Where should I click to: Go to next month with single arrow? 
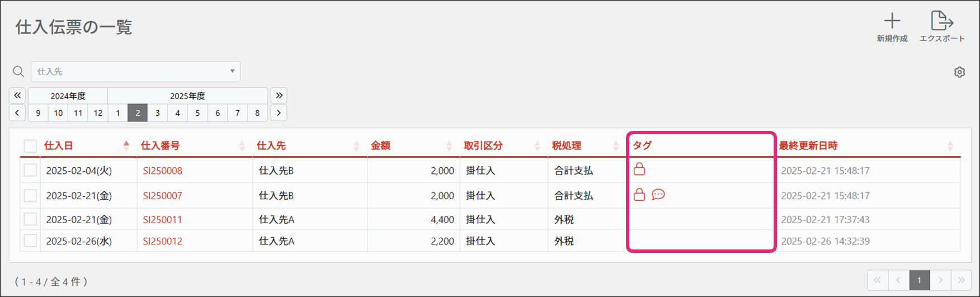tap(279, 113)
